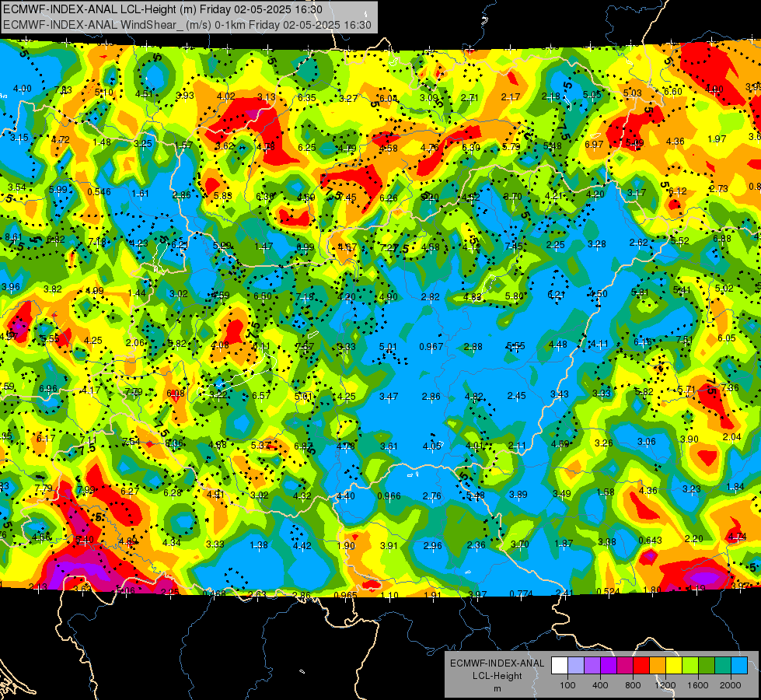Click the legend scale label 1600
Screen dimensions: 761x700
(698, 685)
